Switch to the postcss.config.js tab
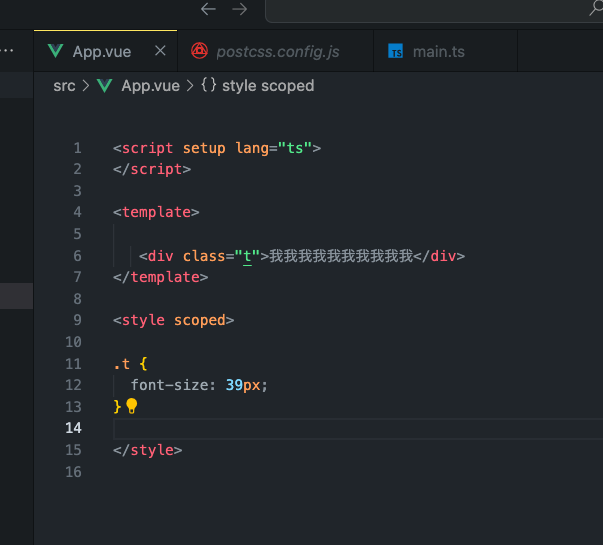The width and height of the screenshot is (603, 545). (x=278, y=51)
